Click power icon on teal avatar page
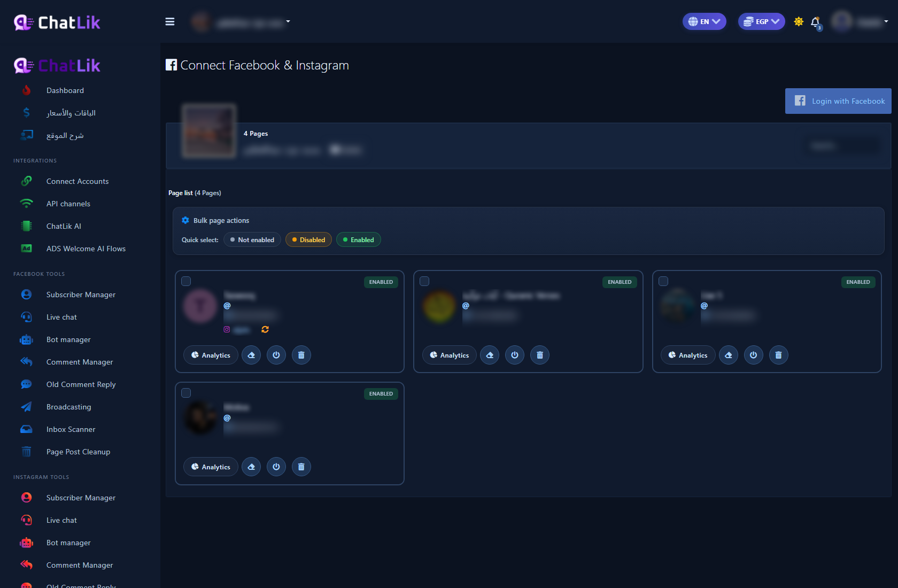The image size is (898, 588). [x=754, y=355]
